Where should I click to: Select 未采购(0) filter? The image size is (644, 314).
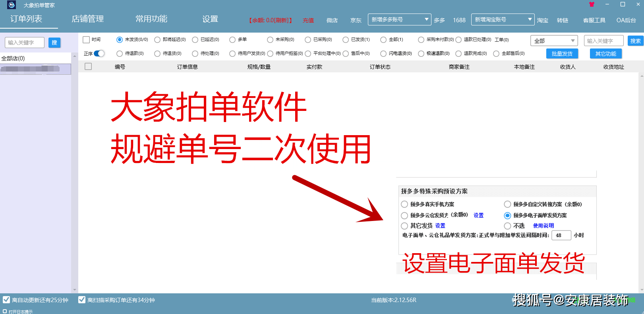click(x=270, y=40)
